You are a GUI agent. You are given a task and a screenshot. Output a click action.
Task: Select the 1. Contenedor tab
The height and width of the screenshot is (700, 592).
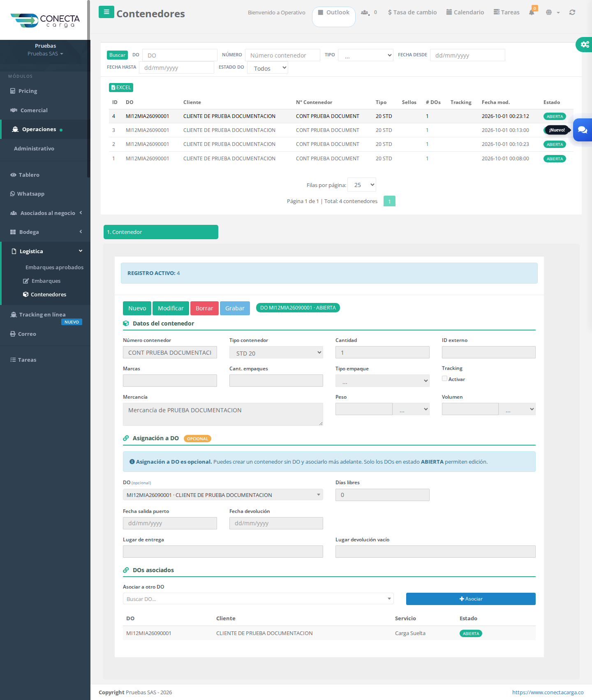click(161, 232)
